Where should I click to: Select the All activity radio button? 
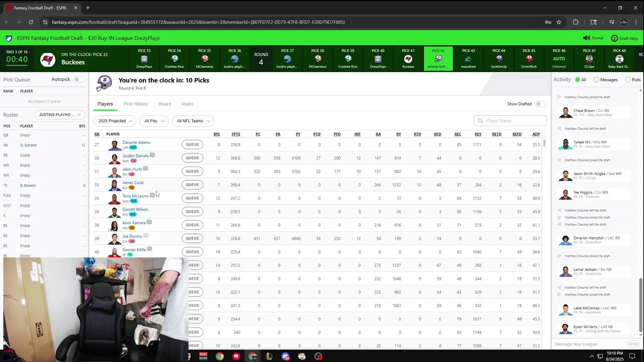578,79
